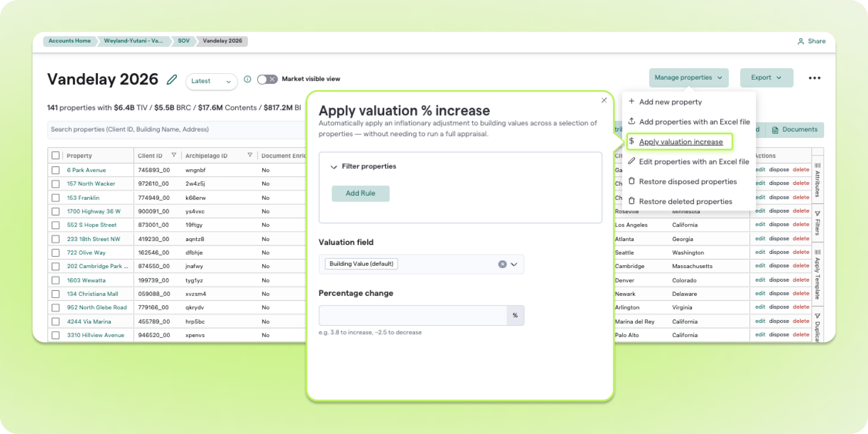Choose Restore disposed properties menu item

click(688, 182)
